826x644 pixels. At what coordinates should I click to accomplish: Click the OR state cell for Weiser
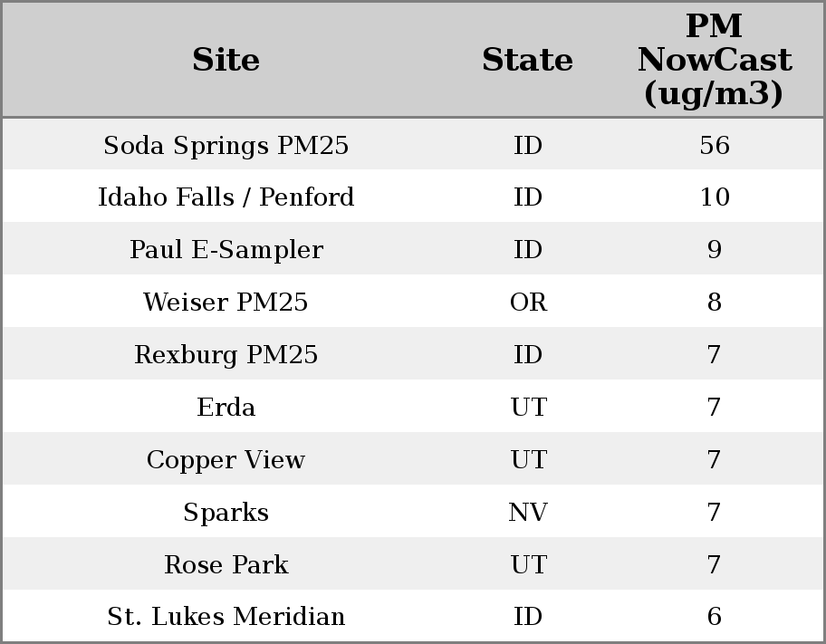point(528,303)
